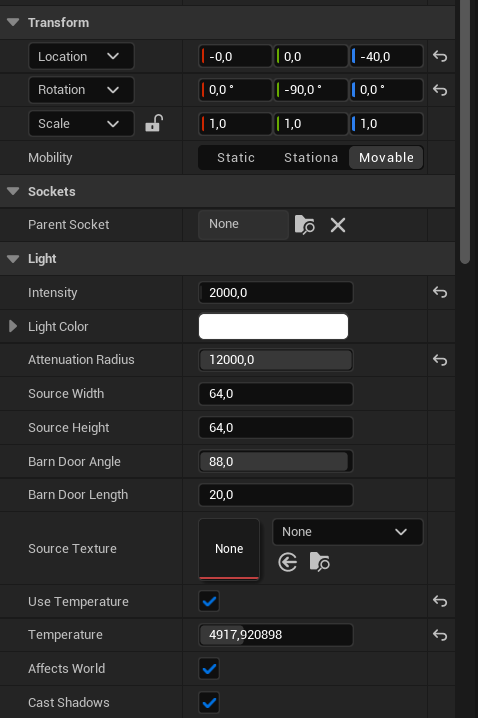Uncheck the Use Temperature checkbox

pos(209,601)
